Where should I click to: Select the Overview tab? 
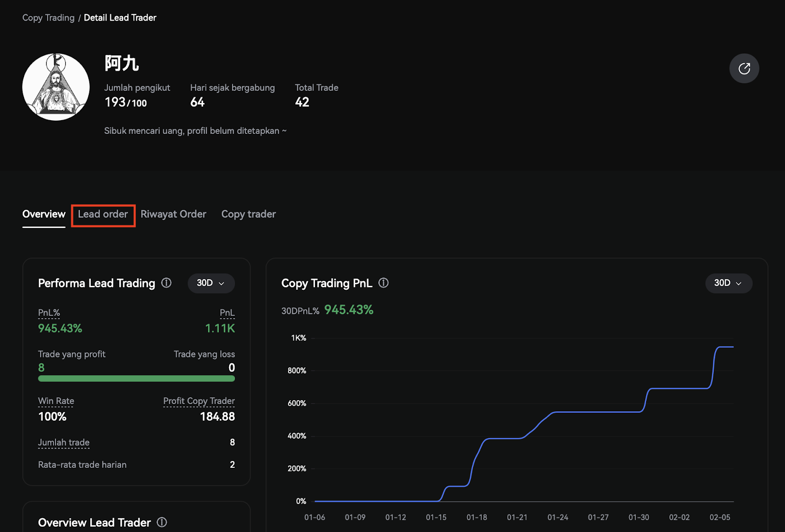pos(44,215)
